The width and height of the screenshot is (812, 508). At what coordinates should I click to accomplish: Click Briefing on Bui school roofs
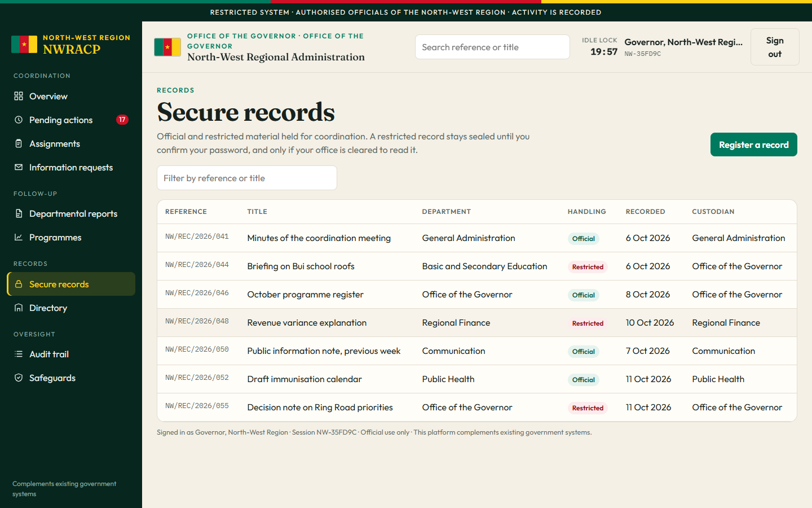click(x=301, y=266)
